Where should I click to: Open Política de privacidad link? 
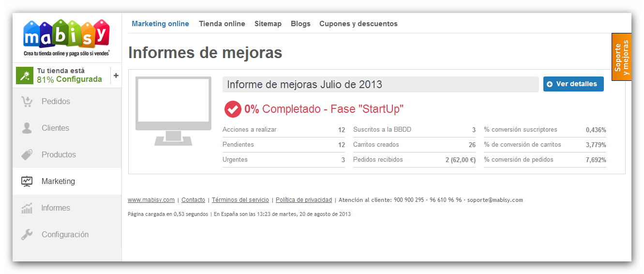[x=304, y=200]
